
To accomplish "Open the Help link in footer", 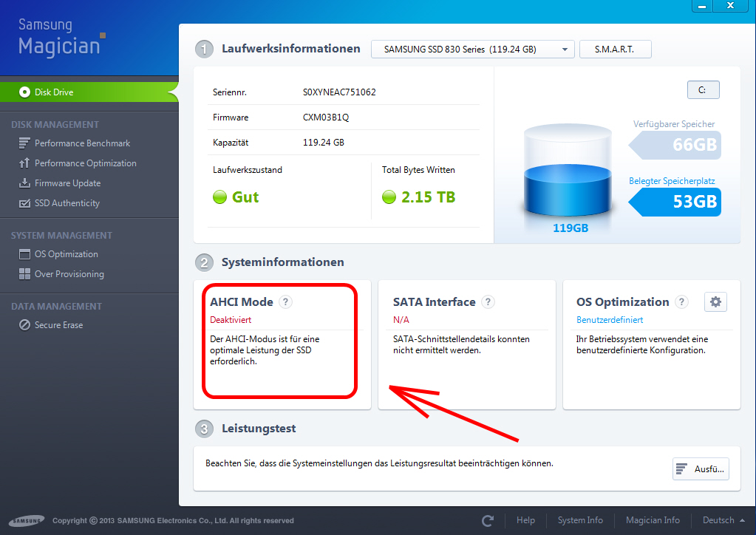I will pyautogui.click(x=525, y=520).
